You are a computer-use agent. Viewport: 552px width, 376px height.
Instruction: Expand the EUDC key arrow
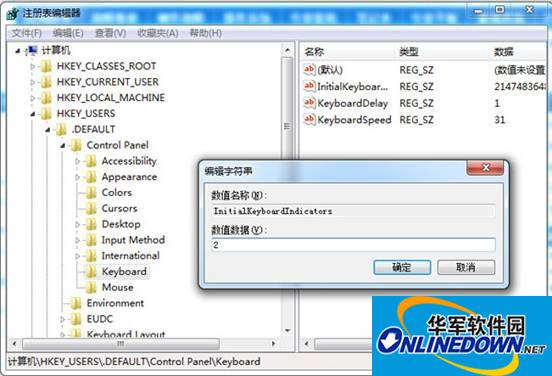click(63, 319)
